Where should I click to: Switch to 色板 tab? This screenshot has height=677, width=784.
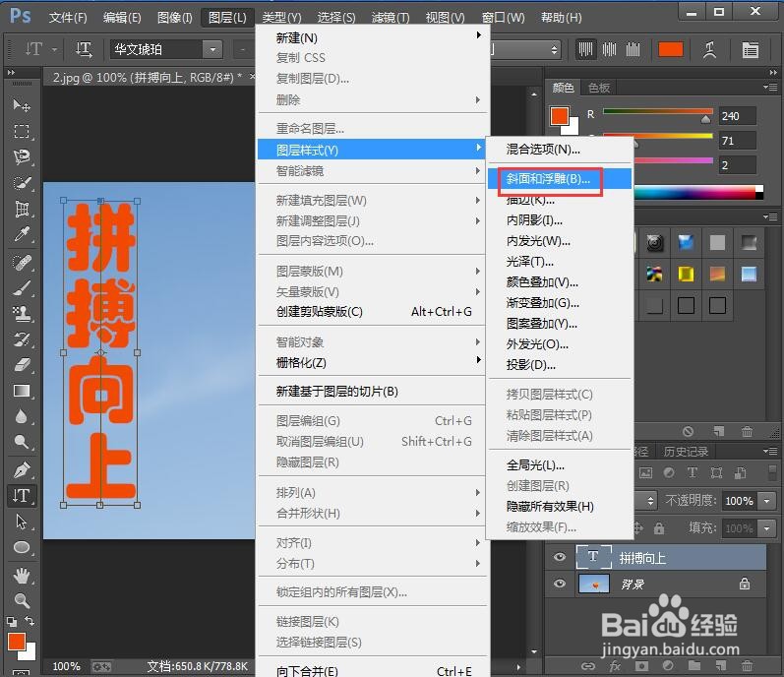pos(599,88)
